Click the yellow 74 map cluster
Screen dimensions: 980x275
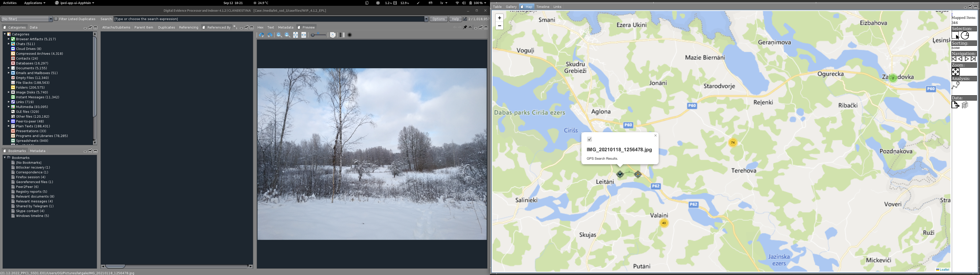(733, 143)
